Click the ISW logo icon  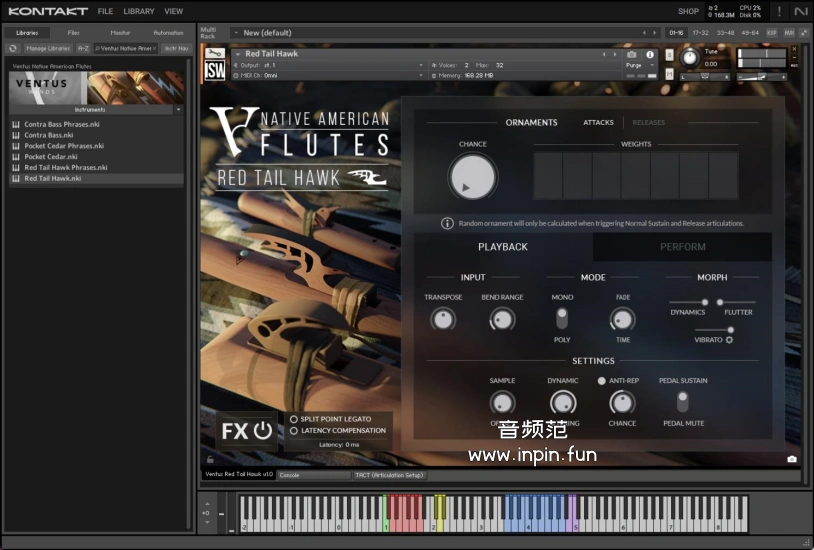(214, 70)
